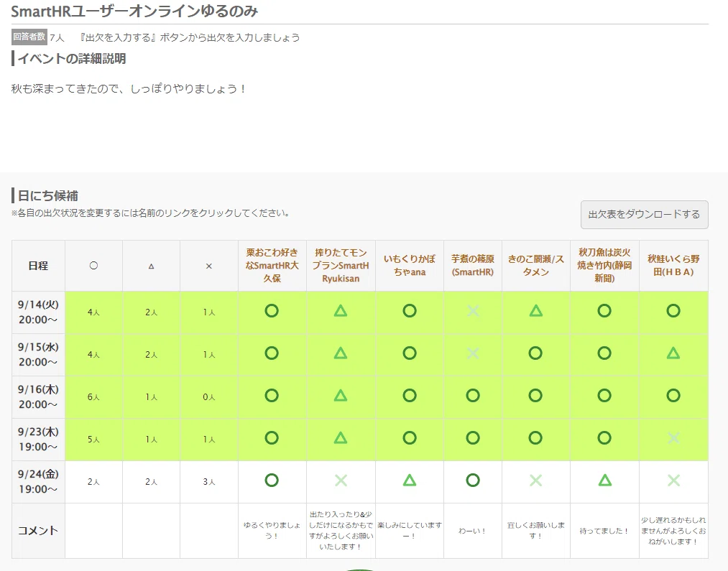Select the 9/16(木) 20:00～ date cell
The width and height of the screenshot is (728, 571).
38,397
